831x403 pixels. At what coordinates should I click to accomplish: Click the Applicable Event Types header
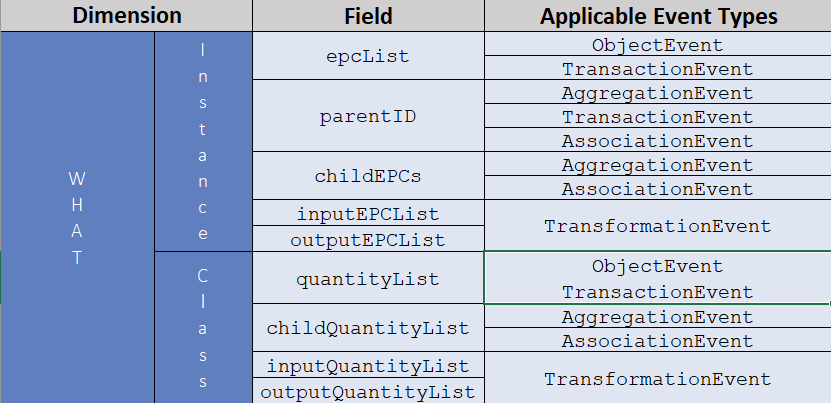click(657, 16)
